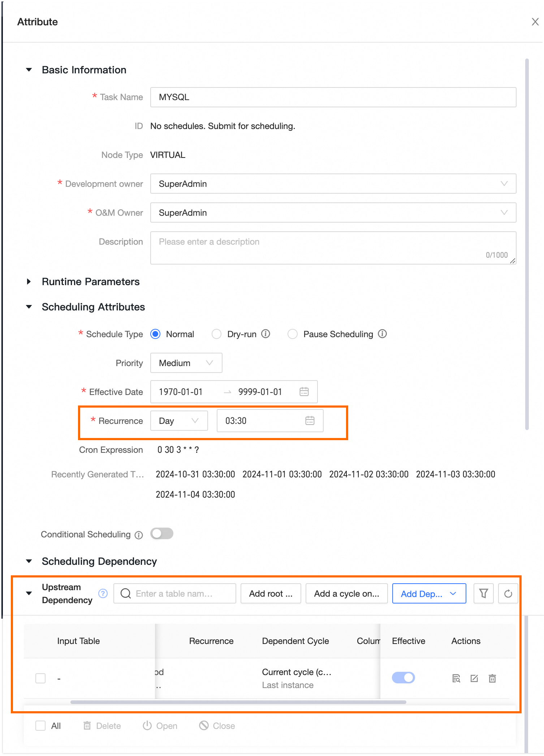Click the generated time 2024-10-31 03:30:00
Viewport: 544px width, 756px height.
[x=195, y=474]
